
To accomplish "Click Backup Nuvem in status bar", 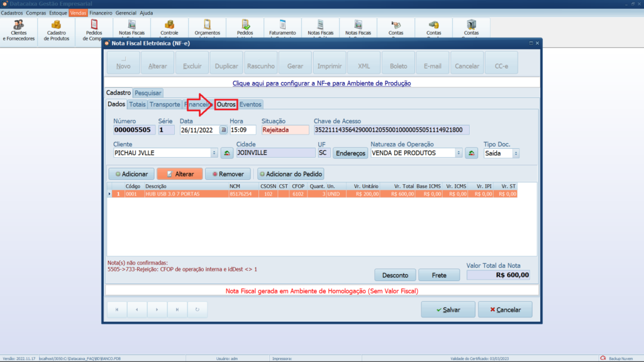I will [621, 358].
